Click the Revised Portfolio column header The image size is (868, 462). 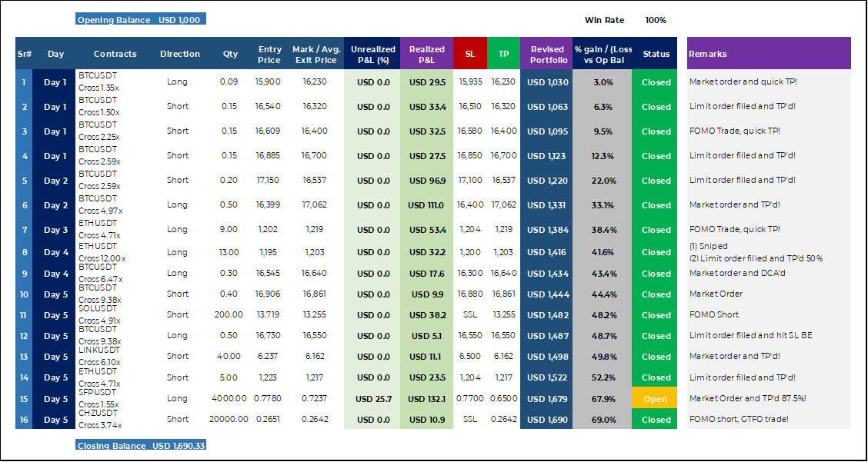tap(547, 54)
